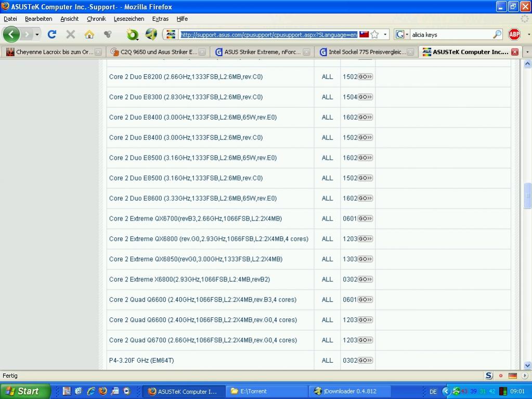This screenshot has width=532, height=399.
Task: Click the round arrow status bar icon
Action: point(525,376)
